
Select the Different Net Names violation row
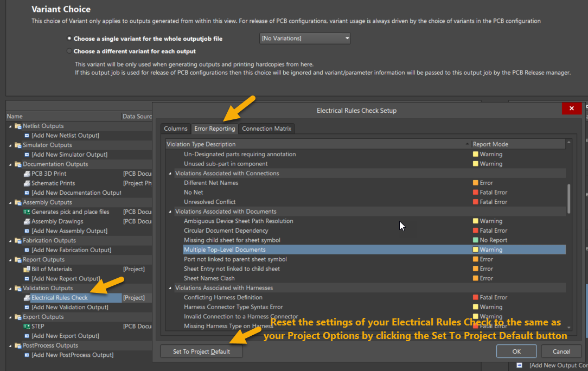374,183
